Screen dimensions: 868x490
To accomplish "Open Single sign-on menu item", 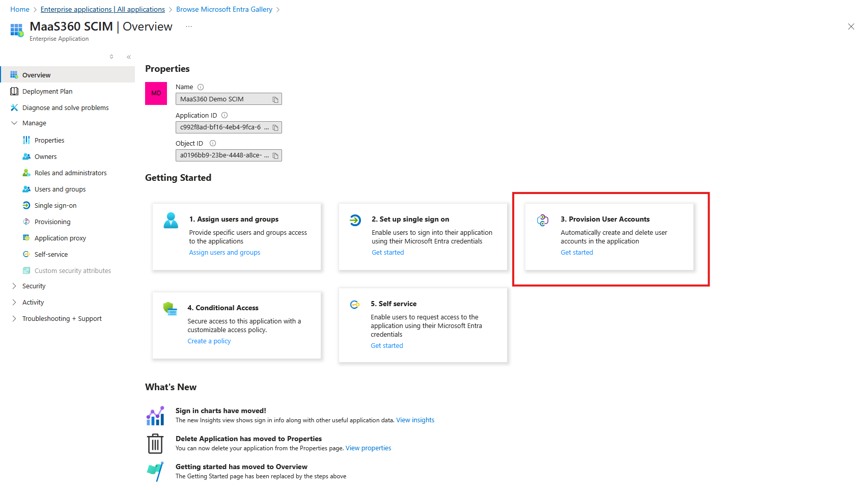I will point(55,206).
